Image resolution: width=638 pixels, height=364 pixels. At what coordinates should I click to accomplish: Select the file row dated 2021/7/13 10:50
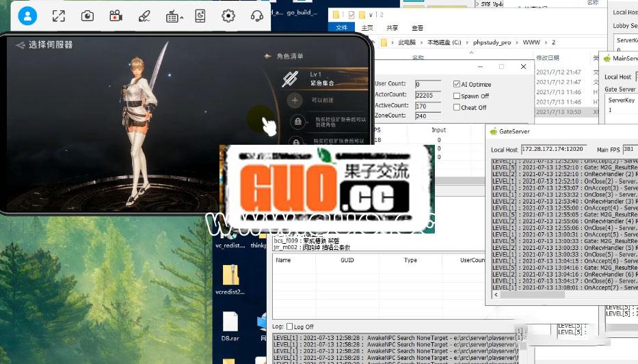(566, 112)
